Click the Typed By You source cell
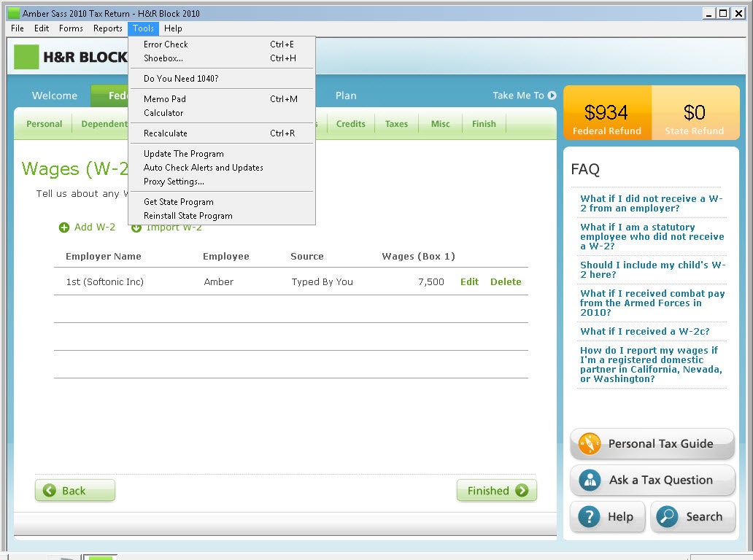 click(322, 281)
